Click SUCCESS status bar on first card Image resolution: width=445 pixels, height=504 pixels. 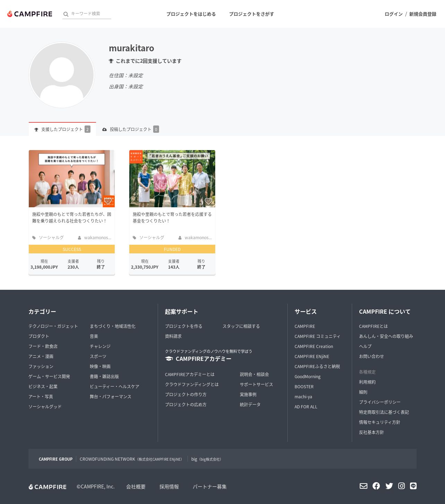click(72, 249)
